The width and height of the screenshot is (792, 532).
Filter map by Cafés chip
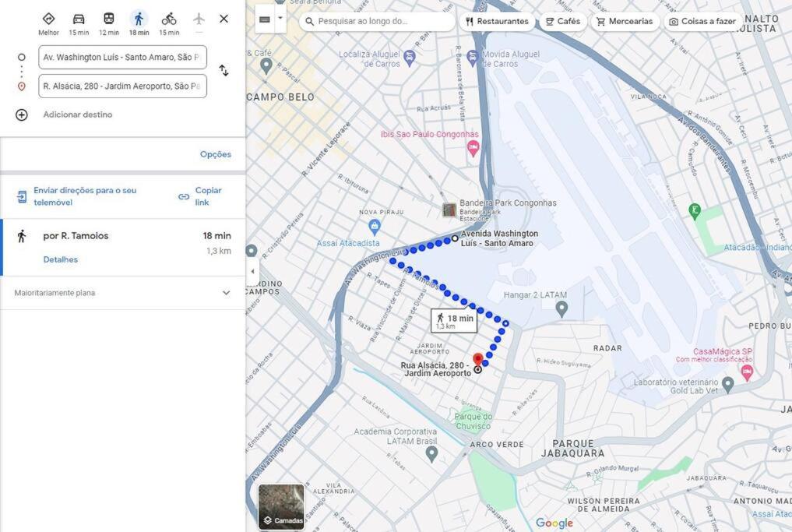563,21
